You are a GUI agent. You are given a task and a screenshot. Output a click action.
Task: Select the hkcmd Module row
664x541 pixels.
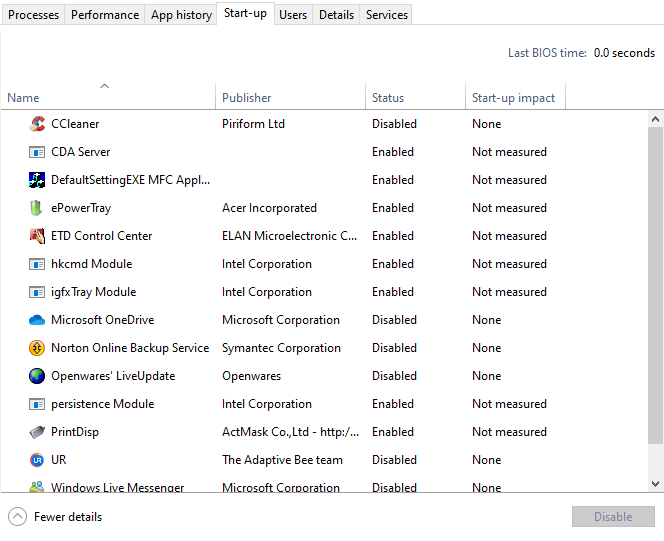pyautogui.click(x=324, y=264)
